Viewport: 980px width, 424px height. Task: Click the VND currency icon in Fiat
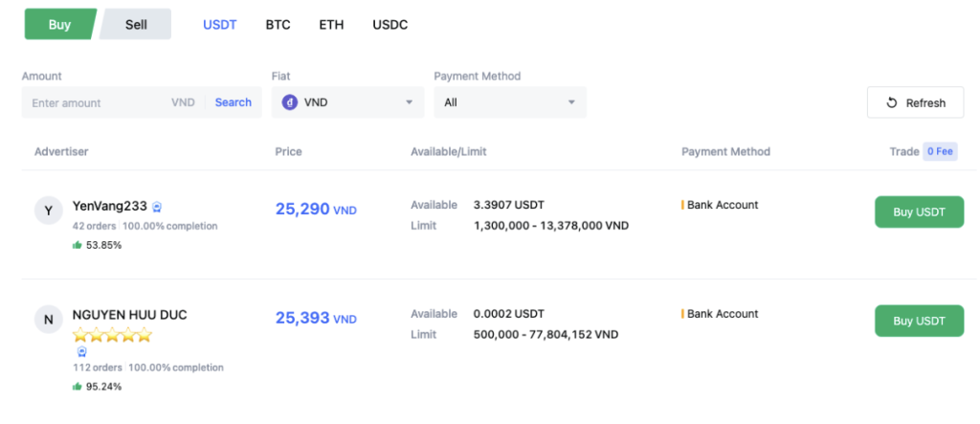pos(289,102)
